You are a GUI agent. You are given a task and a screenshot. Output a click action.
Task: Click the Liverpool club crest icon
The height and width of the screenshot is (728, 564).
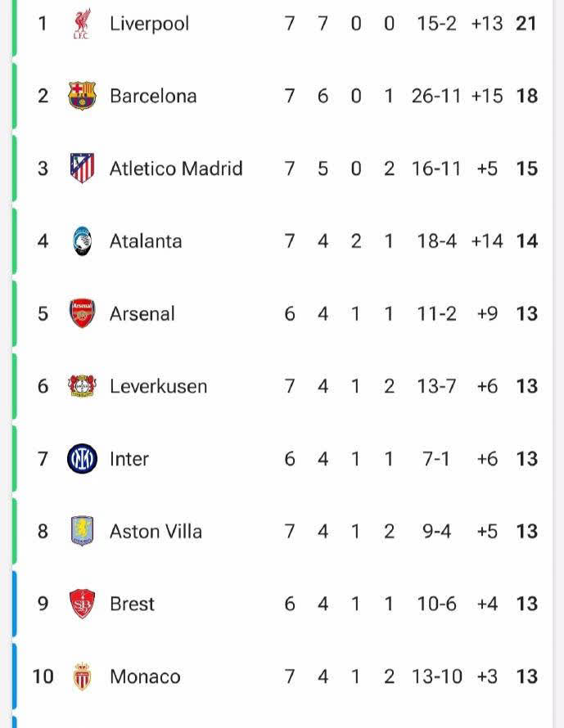click(81, 24)
